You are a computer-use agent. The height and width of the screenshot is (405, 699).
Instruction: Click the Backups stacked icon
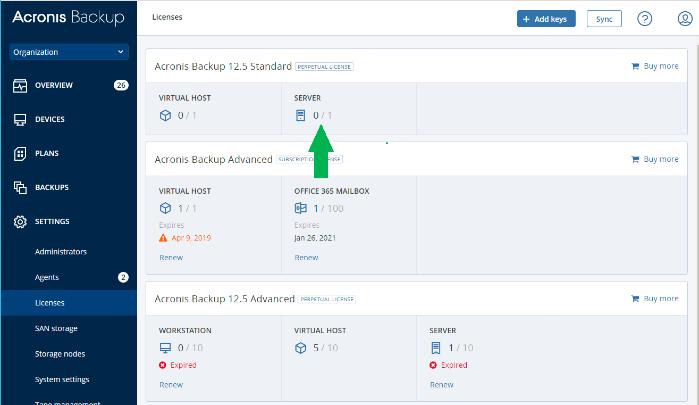pos(20,187)
